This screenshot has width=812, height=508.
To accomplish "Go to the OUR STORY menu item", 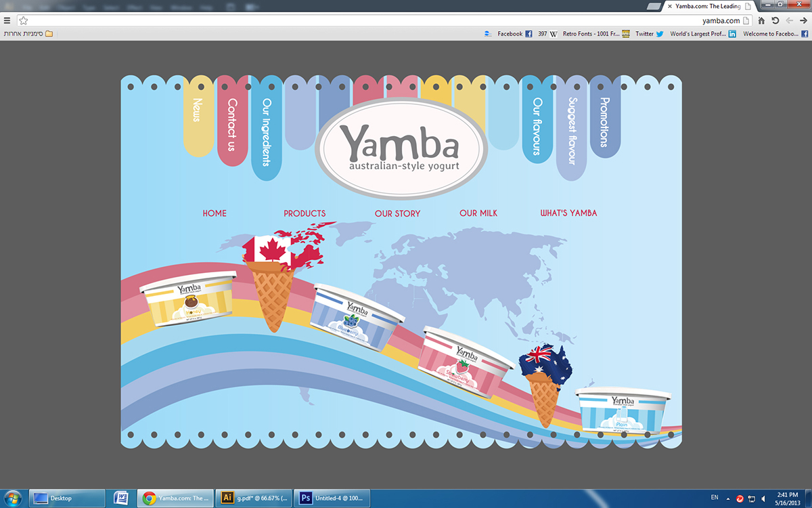I will point(397,213).
